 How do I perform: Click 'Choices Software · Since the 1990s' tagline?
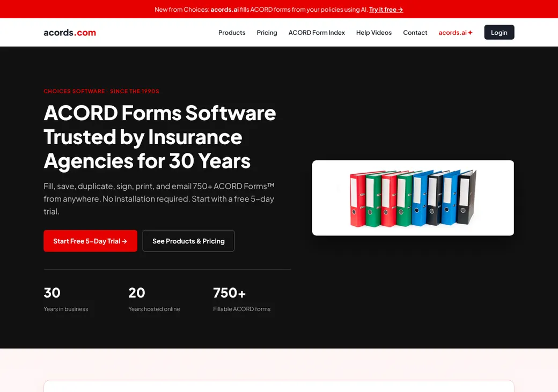pos(101,91)
